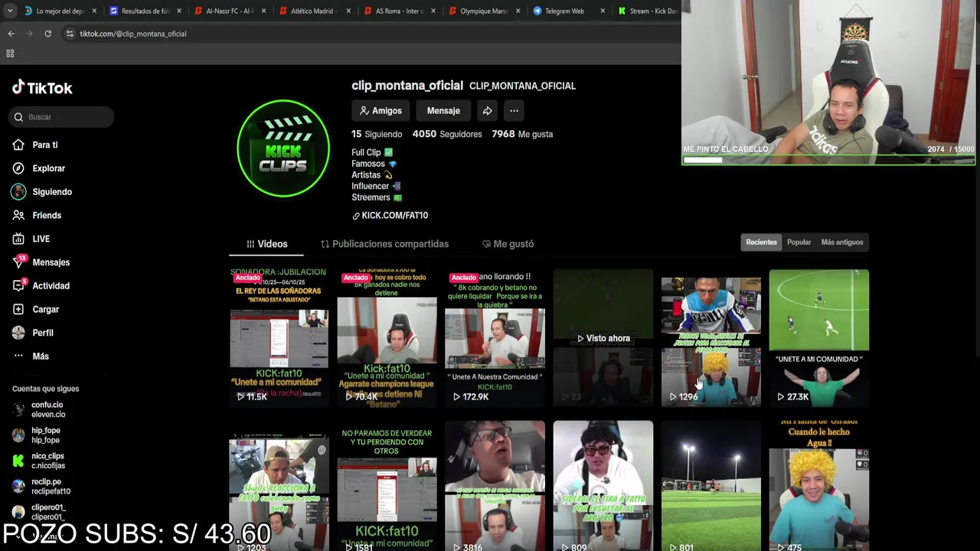Open the browser apps grid icon
The height and width of the screenshot is (551, 980).
pos(10,54)
